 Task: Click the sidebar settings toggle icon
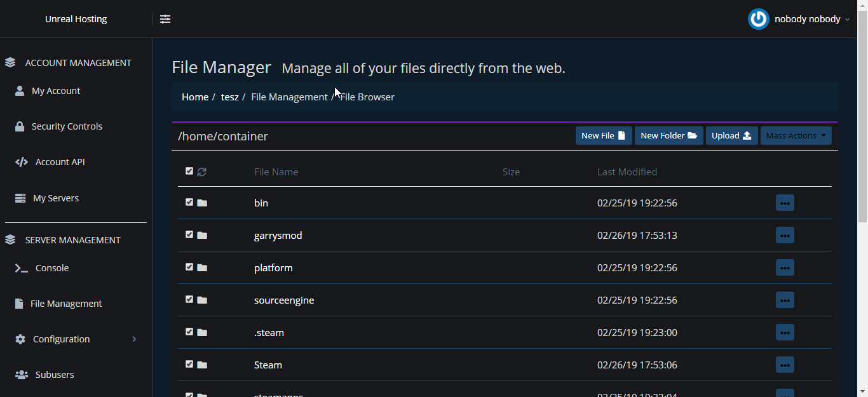tap(165, 19)
